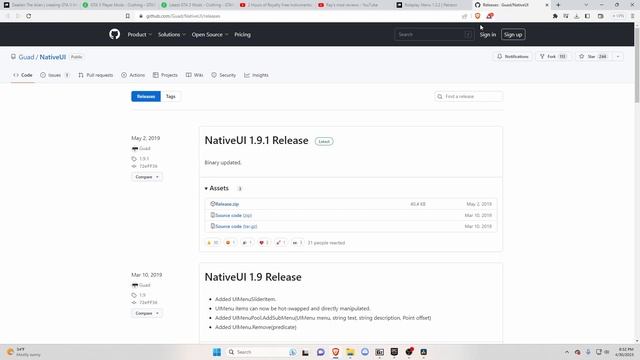The height and width of the screenshot is (360, 640).
Task: Open the Issues tab
Action: (55, 75)
